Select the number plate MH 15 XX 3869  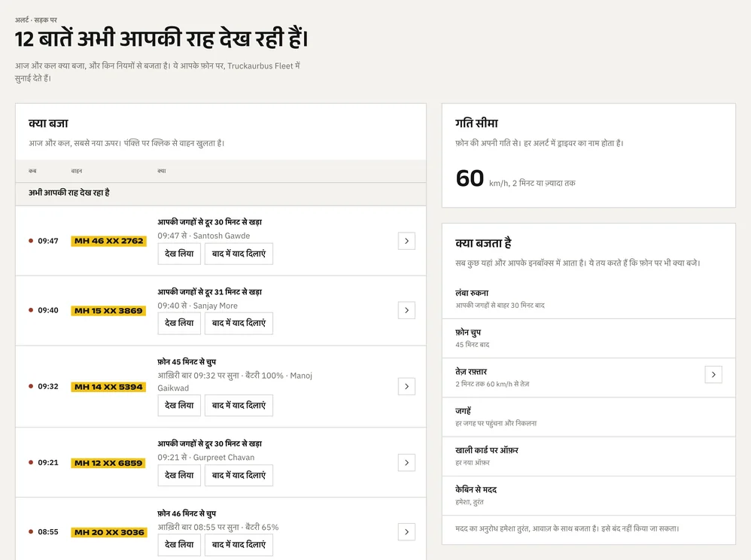pos(108,311)
